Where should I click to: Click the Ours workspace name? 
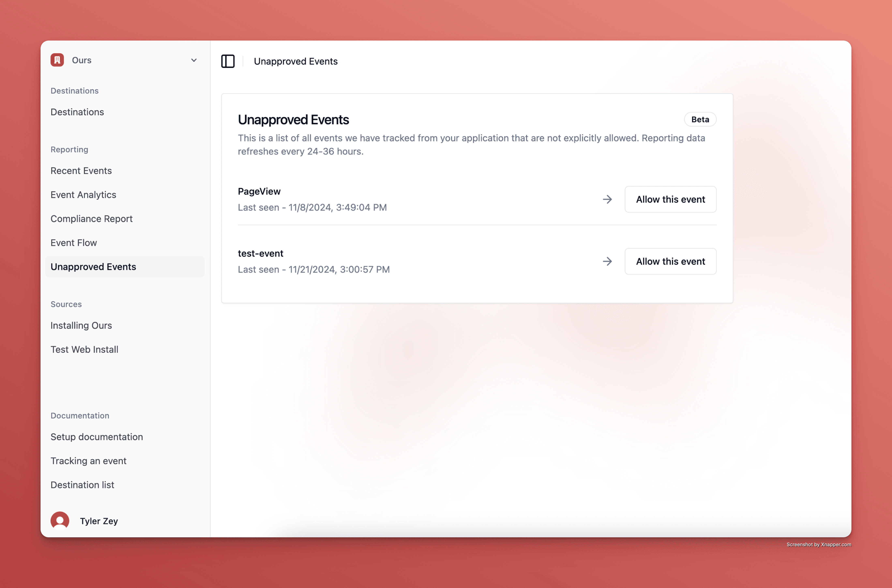tap(82, 60)
